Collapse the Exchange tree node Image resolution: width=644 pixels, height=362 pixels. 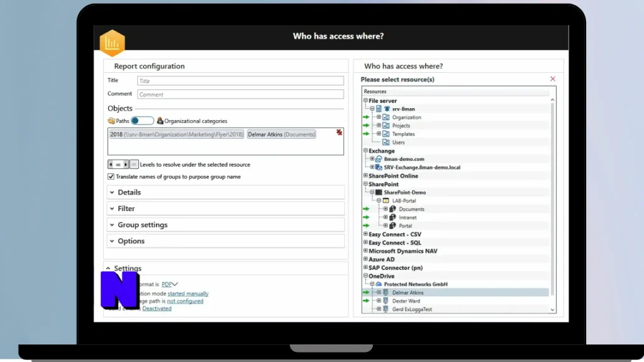pyautogui.click(x=365, y=150)
